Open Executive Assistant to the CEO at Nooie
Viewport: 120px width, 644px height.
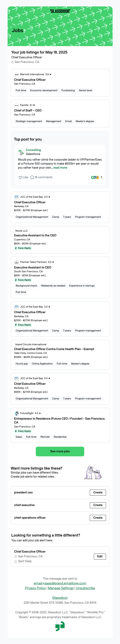(35, 235)
